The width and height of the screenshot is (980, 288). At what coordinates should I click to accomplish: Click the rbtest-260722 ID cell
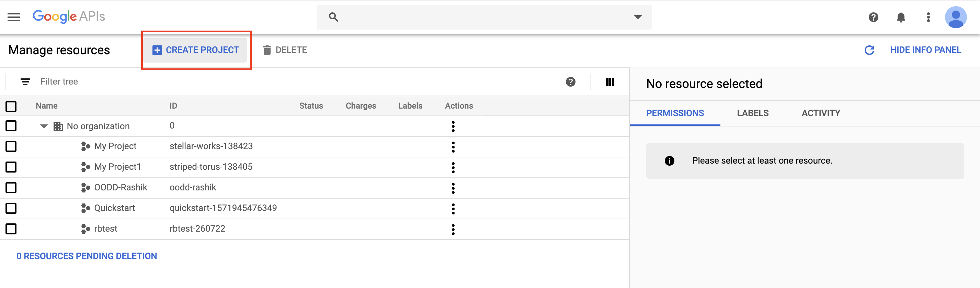coord(197,229)
